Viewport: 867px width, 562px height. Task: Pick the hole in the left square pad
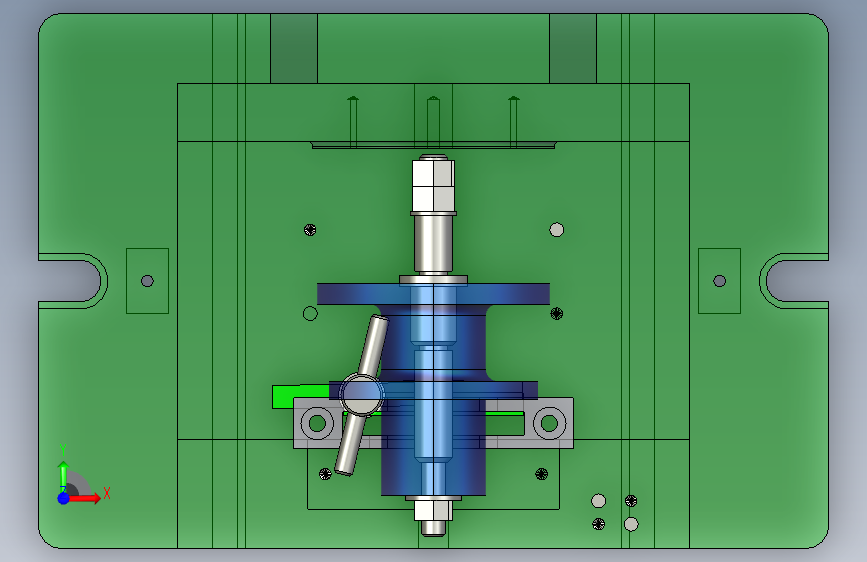[147, 281]
